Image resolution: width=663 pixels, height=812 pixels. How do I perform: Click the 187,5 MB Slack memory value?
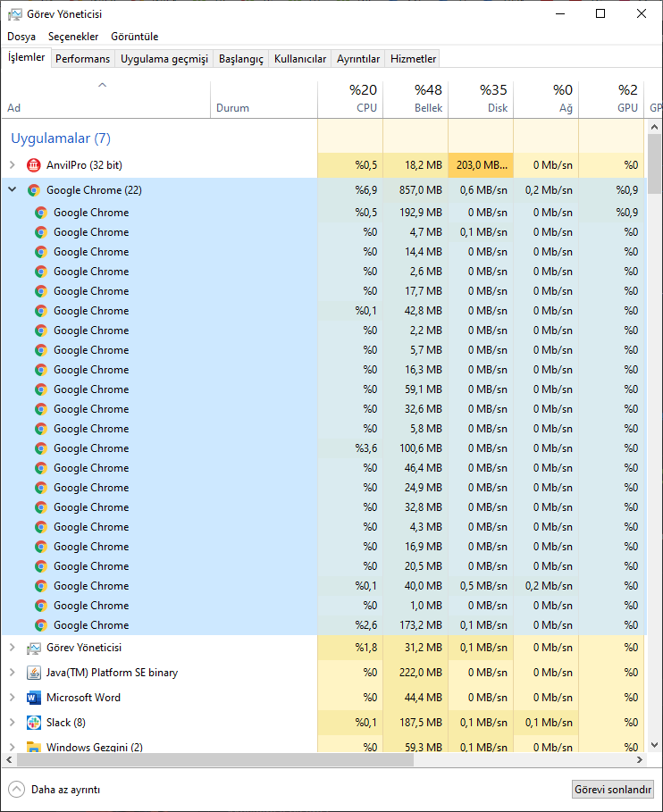point(421,723)
